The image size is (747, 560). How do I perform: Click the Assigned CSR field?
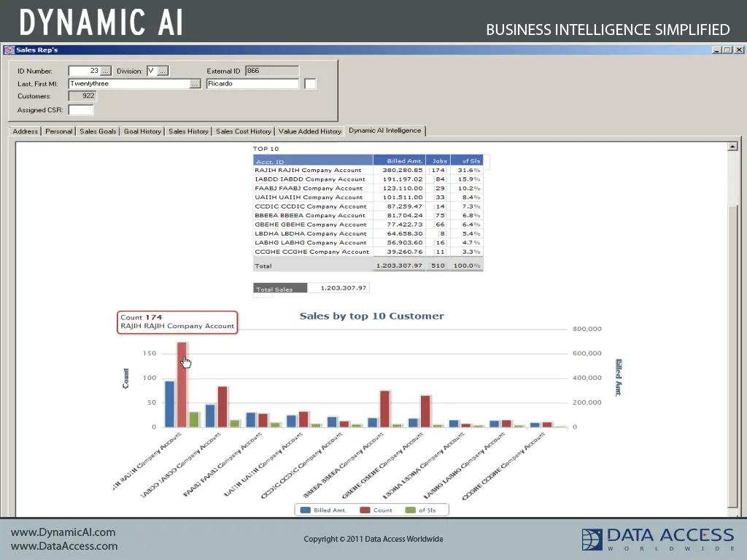(81, 110)
